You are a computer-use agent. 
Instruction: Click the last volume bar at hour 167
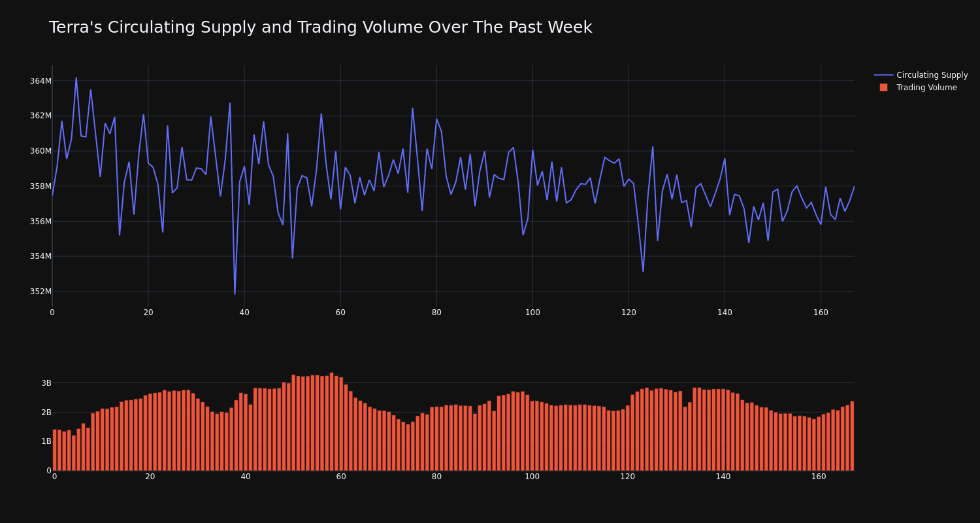(x=852, y=436)
